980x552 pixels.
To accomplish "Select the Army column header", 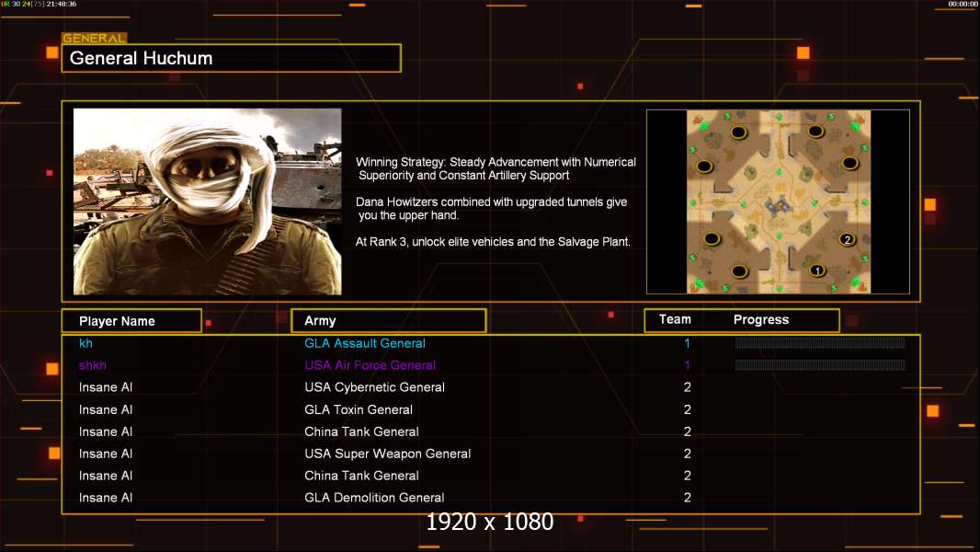I will pos(389,321).
